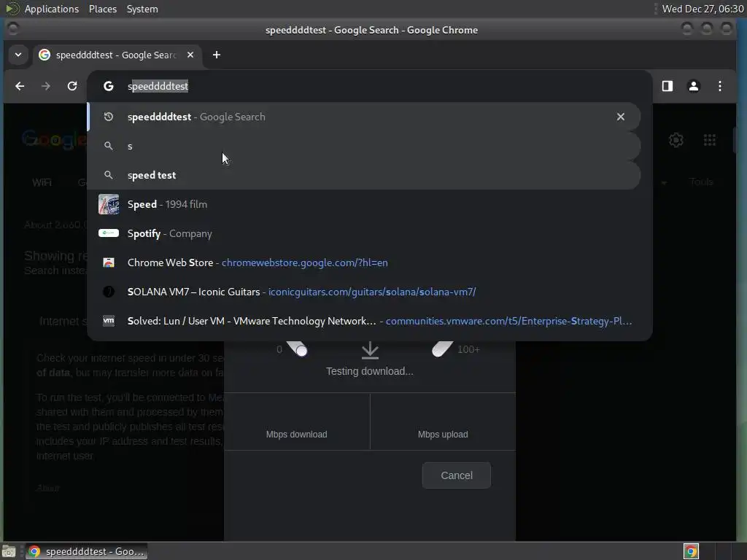Image resolution: width=747 pixels, height=560 pixels.
Task: Click the history clock icon
Action: [x=109, y=117]
